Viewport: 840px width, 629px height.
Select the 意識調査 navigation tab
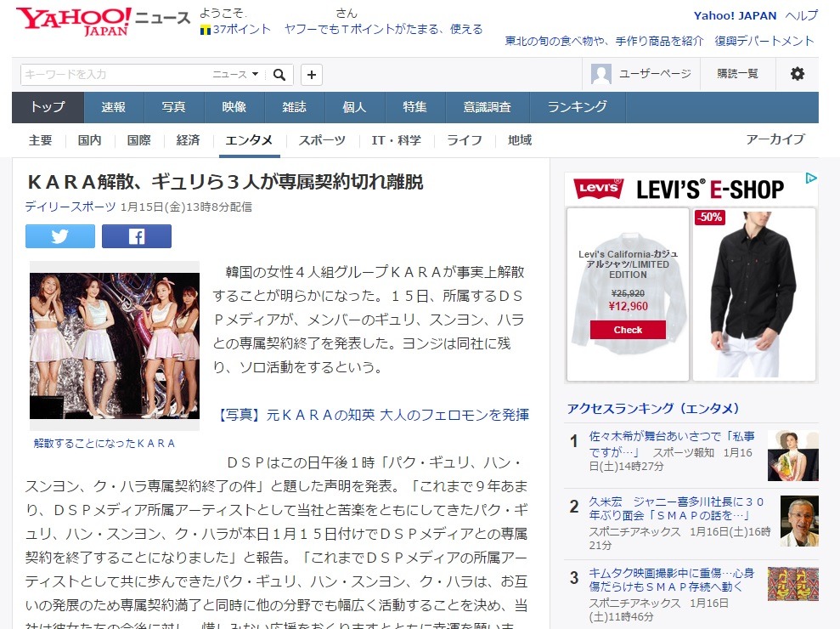point(488,107)
